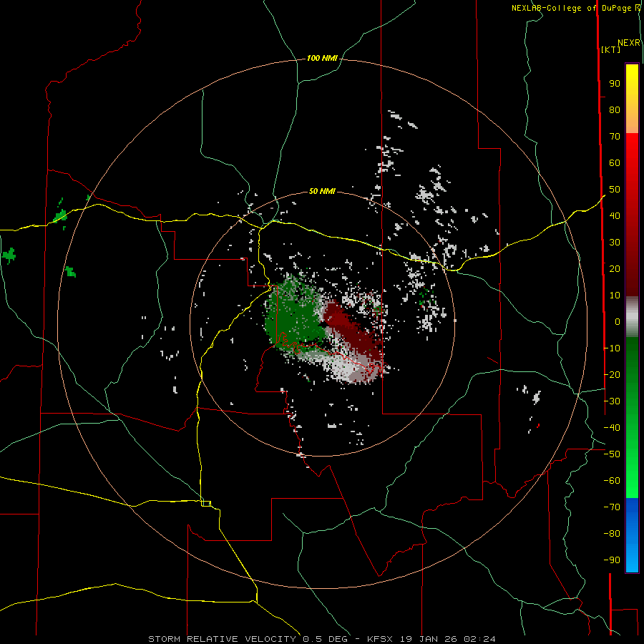Click the blue segment of the color bar
This screenshot has width=644, height=644.
pos(632,535)
